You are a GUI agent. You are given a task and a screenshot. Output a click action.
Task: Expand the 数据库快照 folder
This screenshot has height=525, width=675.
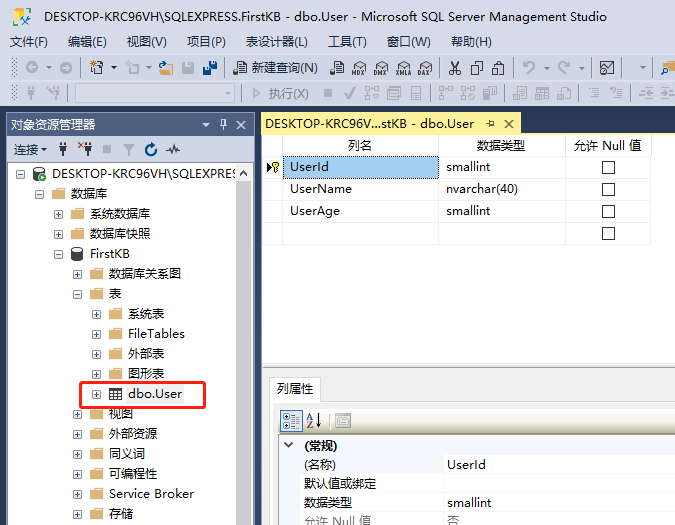pos(59,234)
